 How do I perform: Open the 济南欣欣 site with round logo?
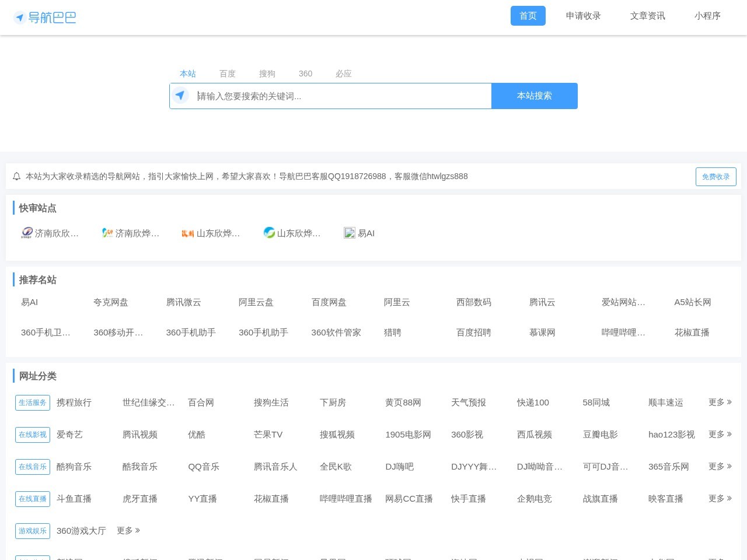click(x=27, y=233)
